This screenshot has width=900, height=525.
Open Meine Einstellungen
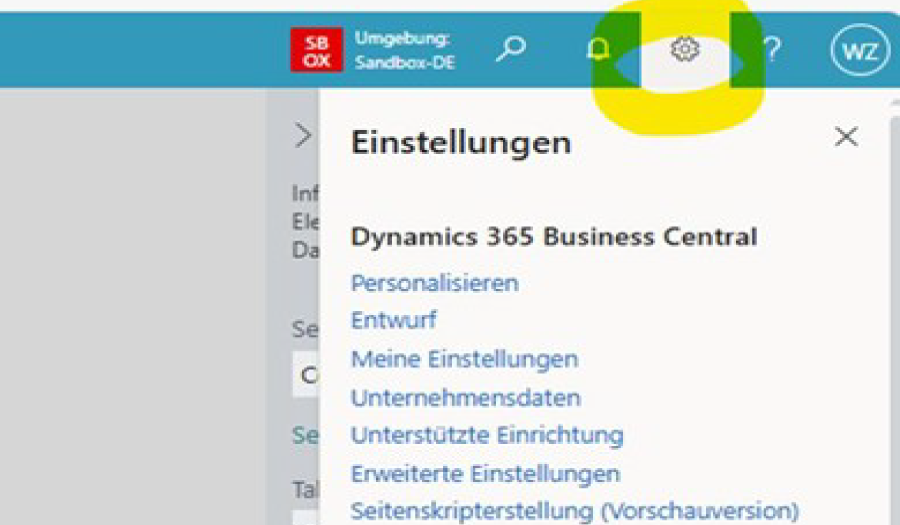pyautogui.click(x=464, y=359)
